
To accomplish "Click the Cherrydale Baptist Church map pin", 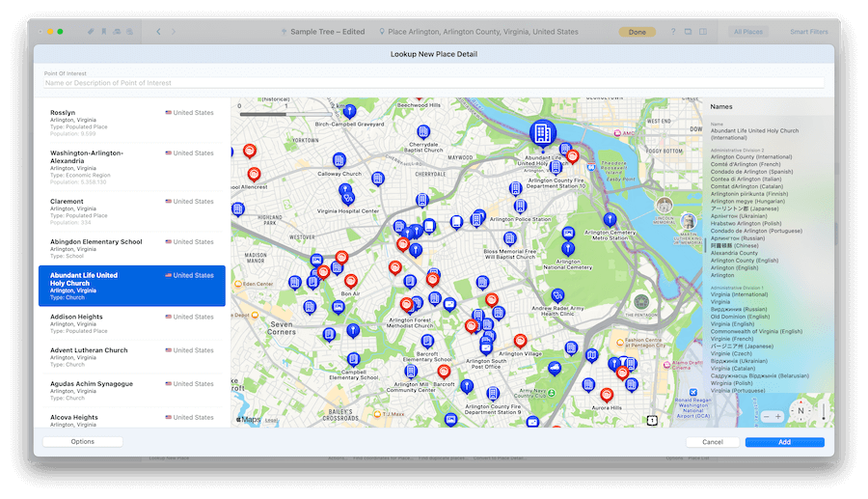I will [x=423, y=132].
